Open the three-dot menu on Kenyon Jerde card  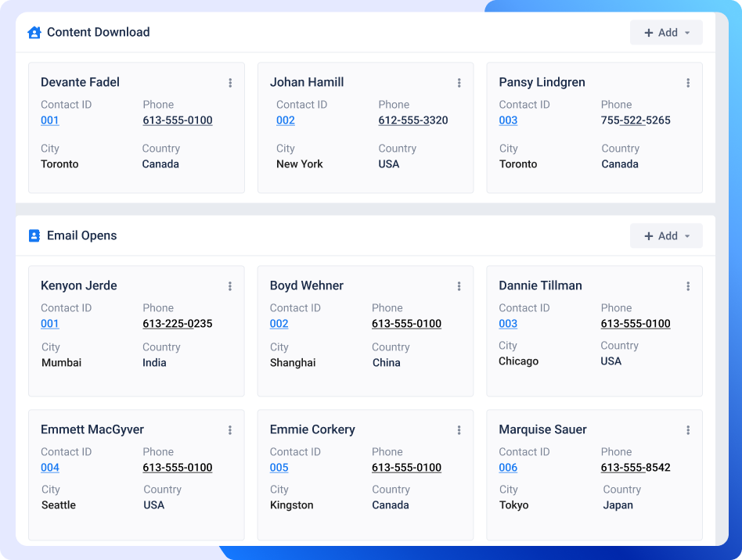(230, 286)
